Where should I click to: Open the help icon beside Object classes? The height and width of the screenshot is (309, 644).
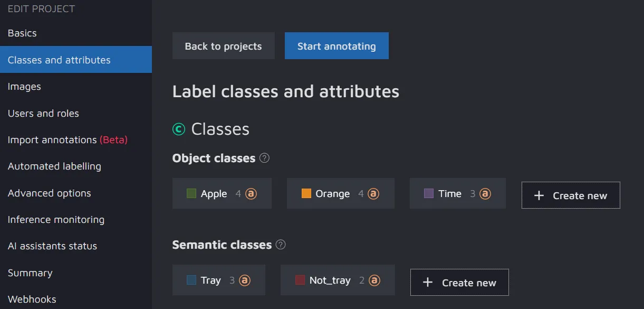265,158
